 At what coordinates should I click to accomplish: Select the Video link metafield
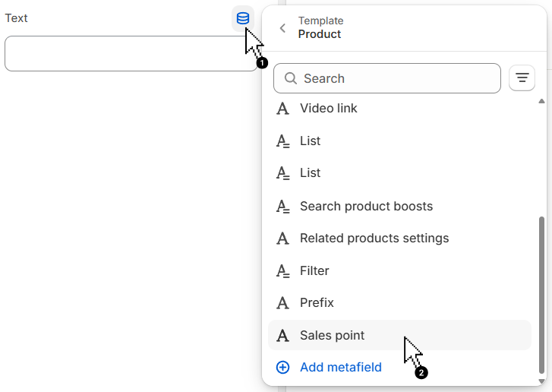[328, 109]
